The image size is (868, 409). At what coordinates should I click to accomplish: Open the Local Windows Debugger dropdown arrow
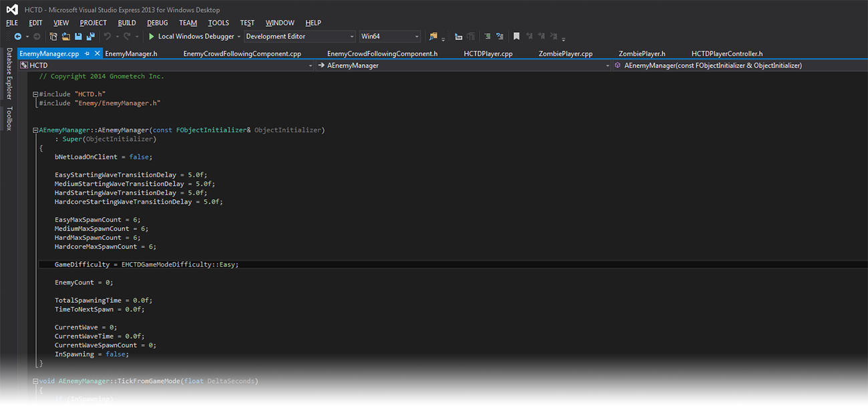(239, 37)
